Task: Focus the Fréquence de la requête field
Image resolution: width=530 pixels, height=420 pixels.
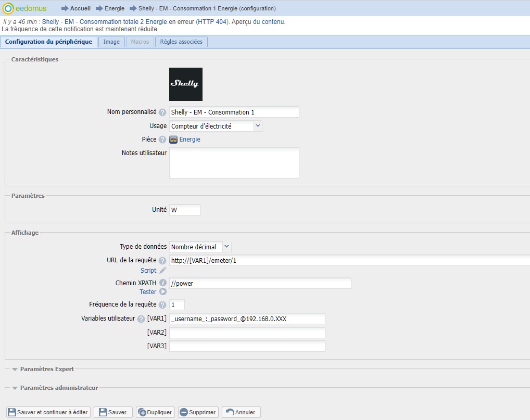Action: point(177,305)
